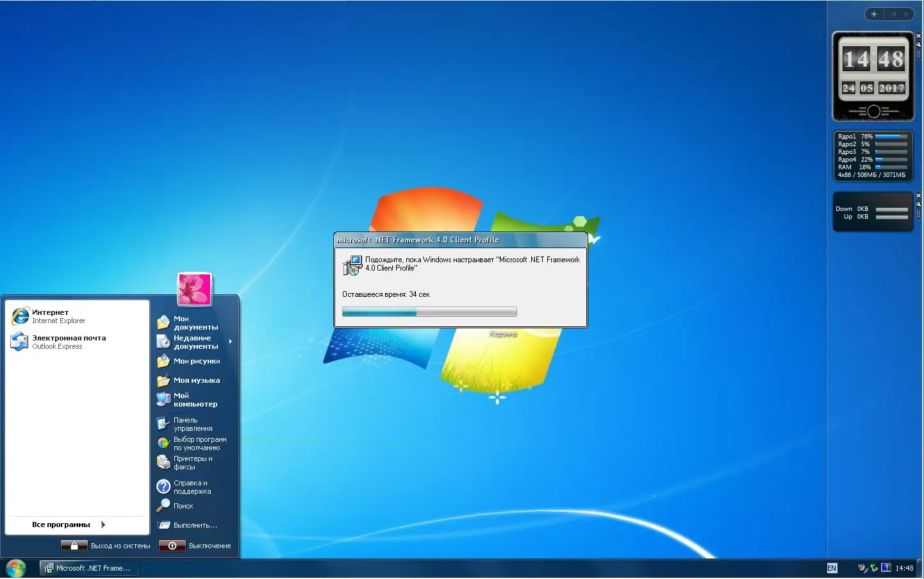
Task: Click the EN language indicator
Action: pyautogui.click(x=832, y=568)
